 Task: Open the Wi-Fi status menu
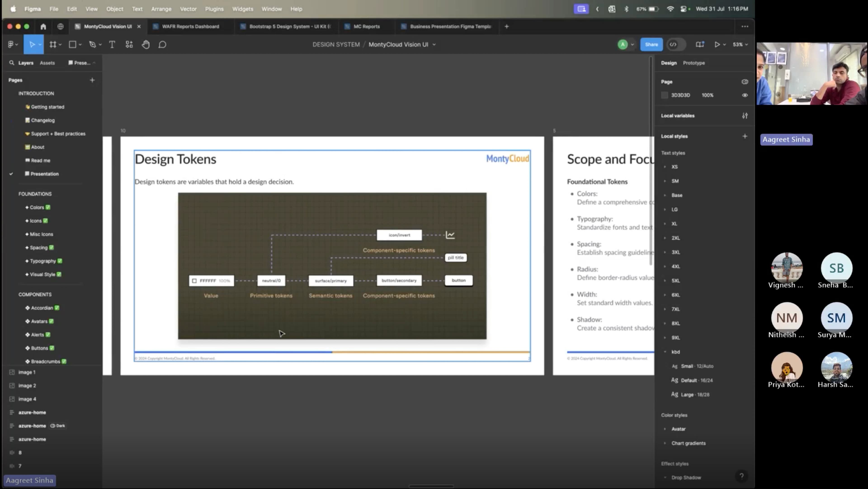coord(670,9)
